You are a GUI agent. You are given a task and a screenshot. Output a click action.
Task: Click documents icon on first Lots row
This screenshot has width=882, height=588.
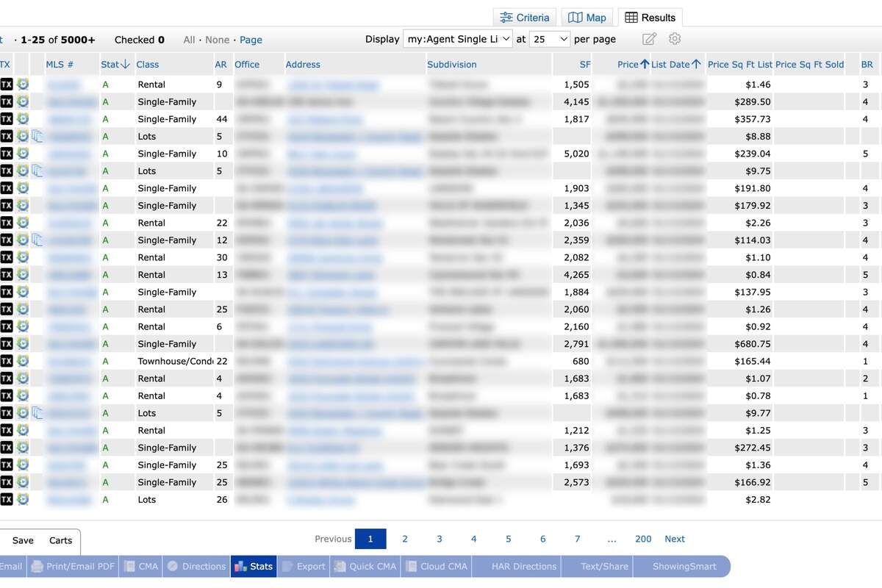pos(37,136)
